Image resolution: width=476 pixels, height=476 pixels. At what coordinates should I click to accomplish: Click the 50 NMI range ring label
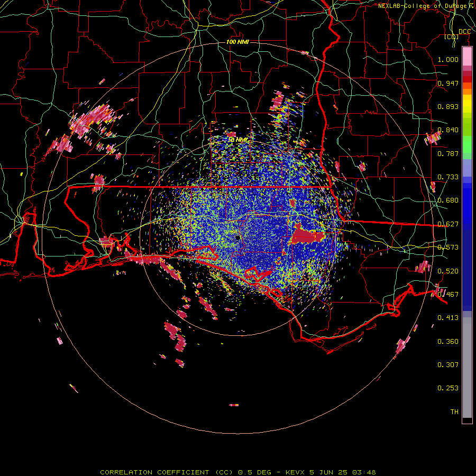click(237, 140)
